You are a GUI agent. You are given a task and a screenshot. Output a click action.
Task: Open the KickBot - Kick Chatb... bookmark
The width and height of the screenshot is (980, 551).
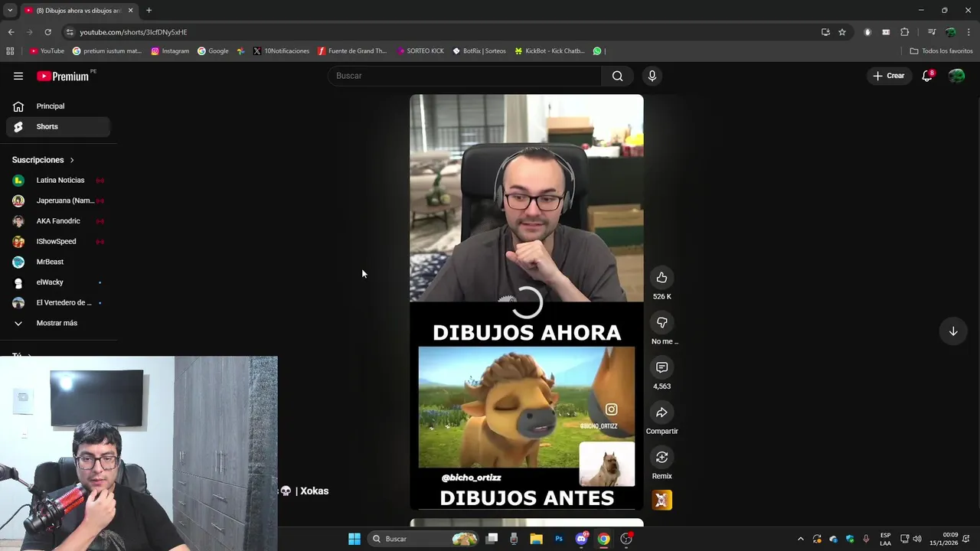tap(550, 51)
